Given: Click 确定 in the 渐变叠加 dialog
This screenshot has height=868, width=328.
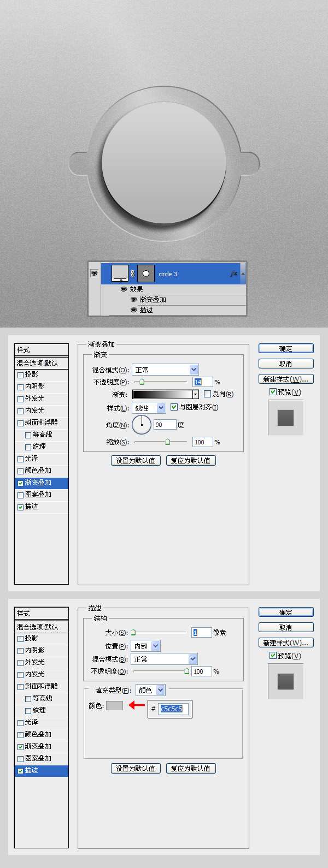Looking at the screenshot, I should [286, 348].
